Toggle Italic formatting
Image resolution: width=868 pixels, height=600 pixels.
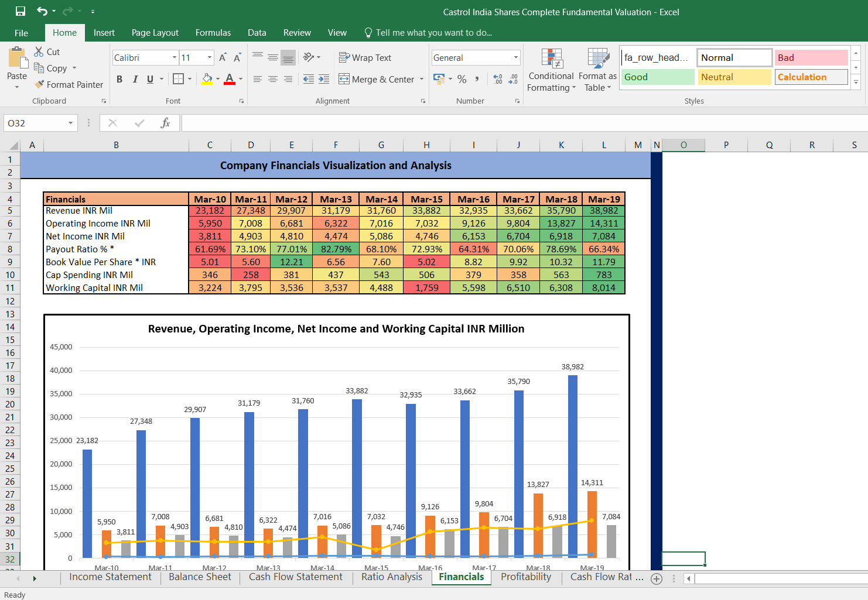point(135,79)
